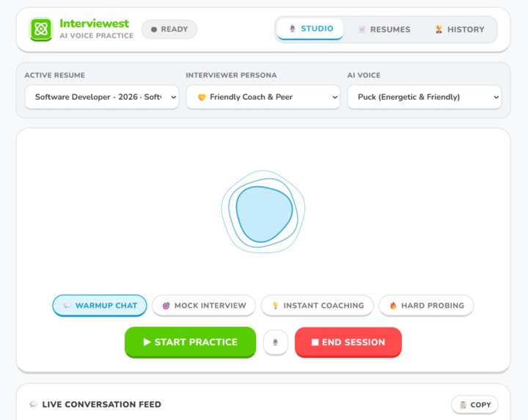
Task: Click the AI VOICE PRACTICE subtitle
Action: click(x=97, y=36)
